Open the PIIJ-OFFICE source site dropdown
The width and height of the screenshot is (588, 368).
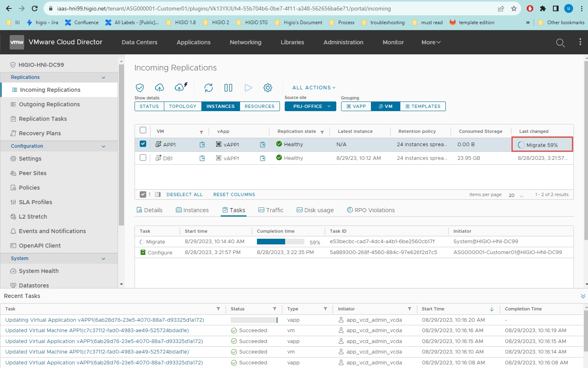point(310,106)
